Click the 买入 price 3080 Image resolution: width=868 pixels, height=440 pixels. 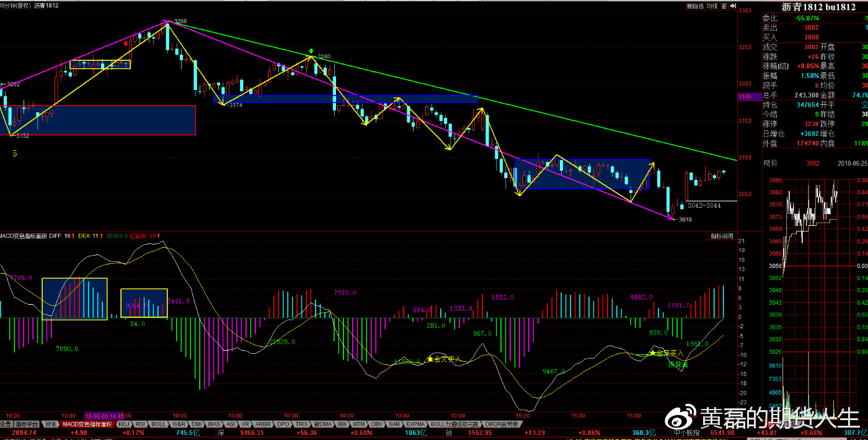click(x=812, y=37)
